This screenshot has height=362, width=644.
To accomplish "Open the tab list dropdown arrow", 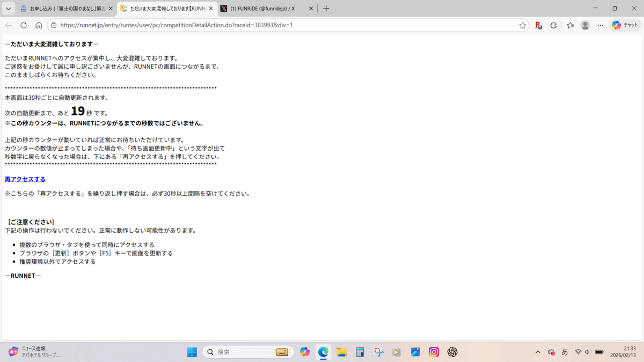I will click(9, 9).
